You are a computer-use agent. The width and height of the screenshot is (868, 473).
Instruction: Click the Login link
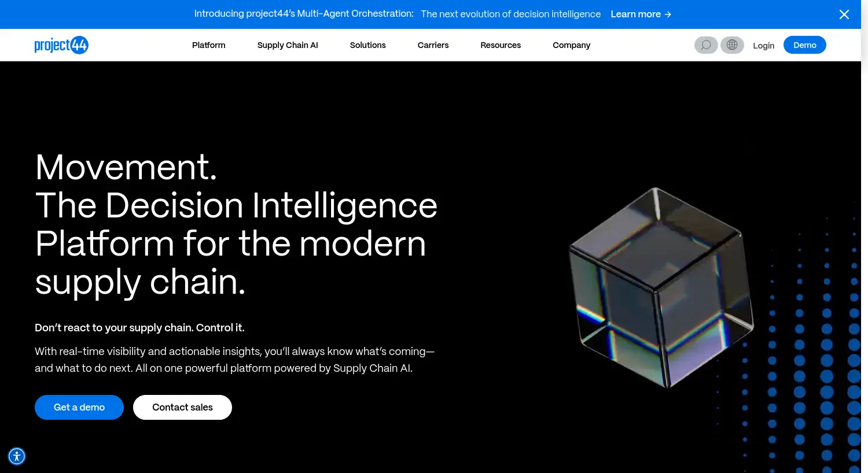point(763,46)
